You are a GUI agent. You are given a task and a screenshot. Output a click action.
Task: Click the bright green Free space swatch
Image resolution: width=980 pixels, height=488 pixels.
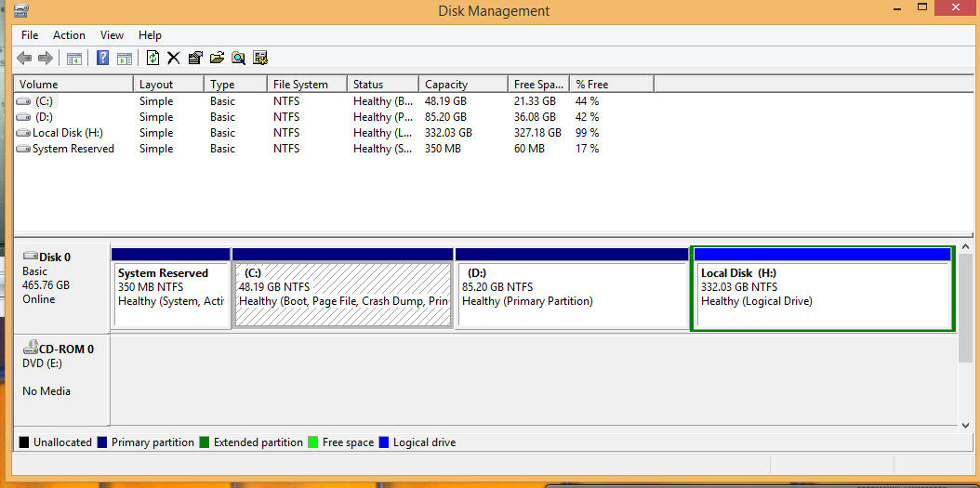(x=313, y=442)
